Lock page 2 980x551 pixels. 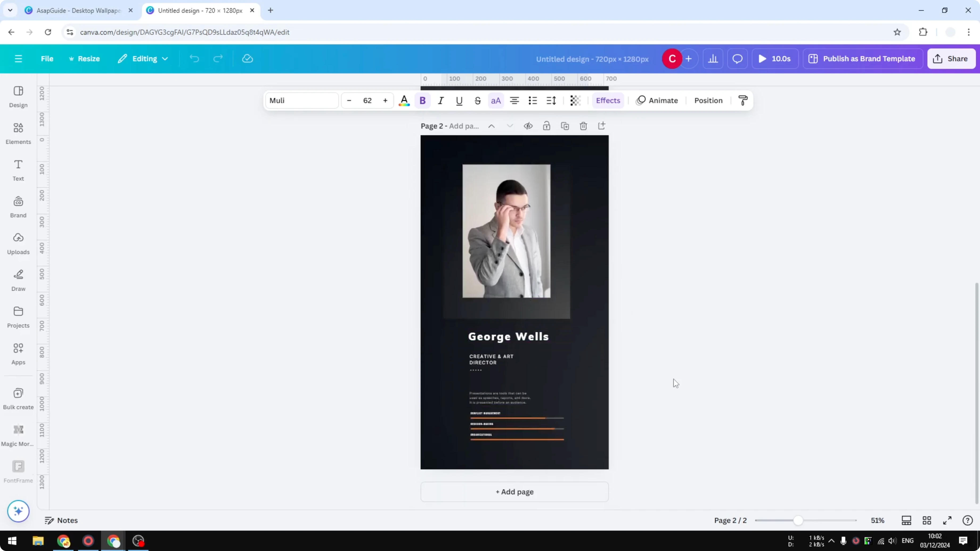coord(546,125)
